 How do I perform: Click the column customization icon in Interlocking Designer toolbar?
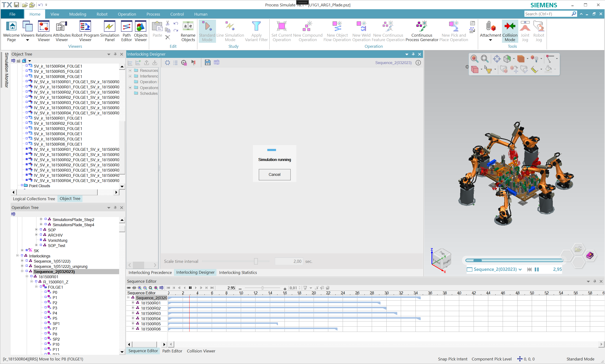[216, 63]
